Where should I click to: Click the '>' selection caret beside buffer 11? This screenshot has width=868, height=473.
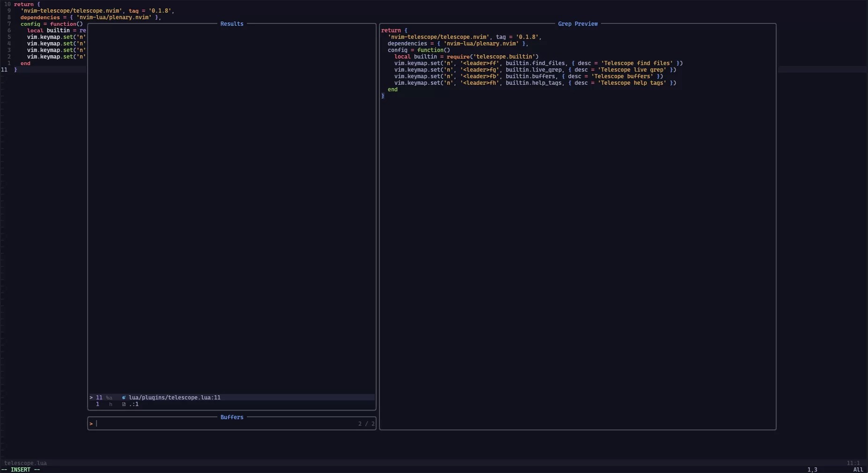[91, 398]
